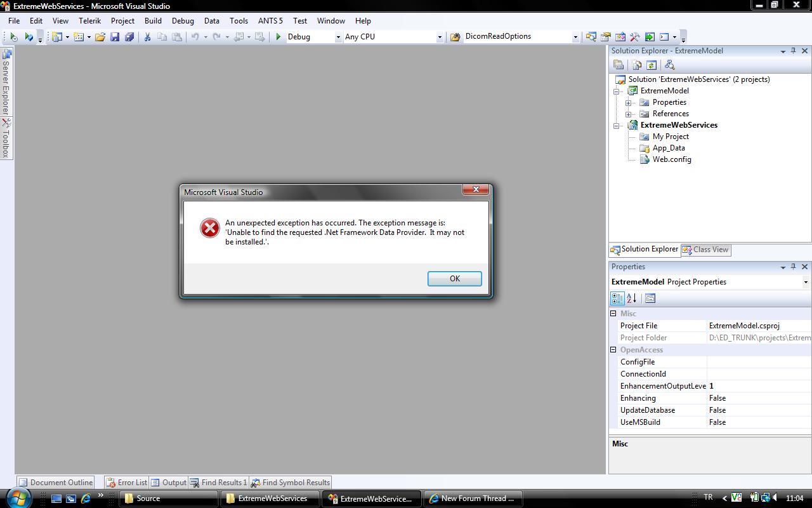Image resolution: width=812 pixels, height=508 pixels.
Task: Click the New Project toolbar icon
Action: coord(56,37)
